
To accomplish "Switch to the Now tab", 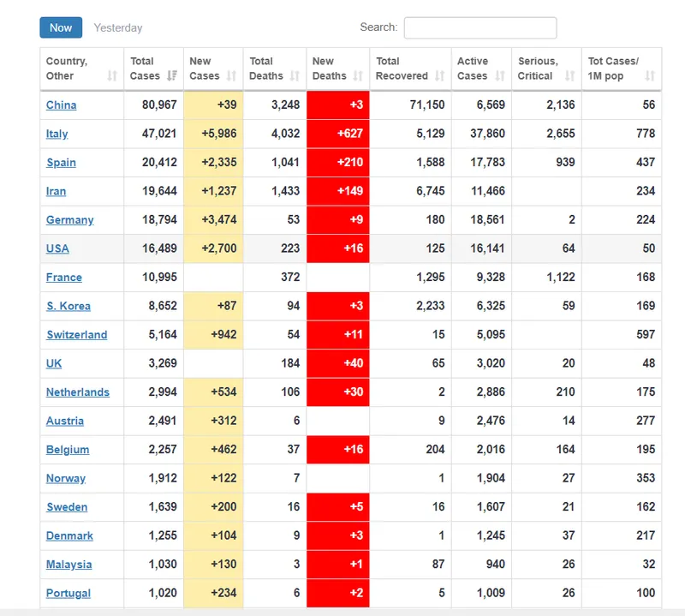I will (x=61, y=27).
